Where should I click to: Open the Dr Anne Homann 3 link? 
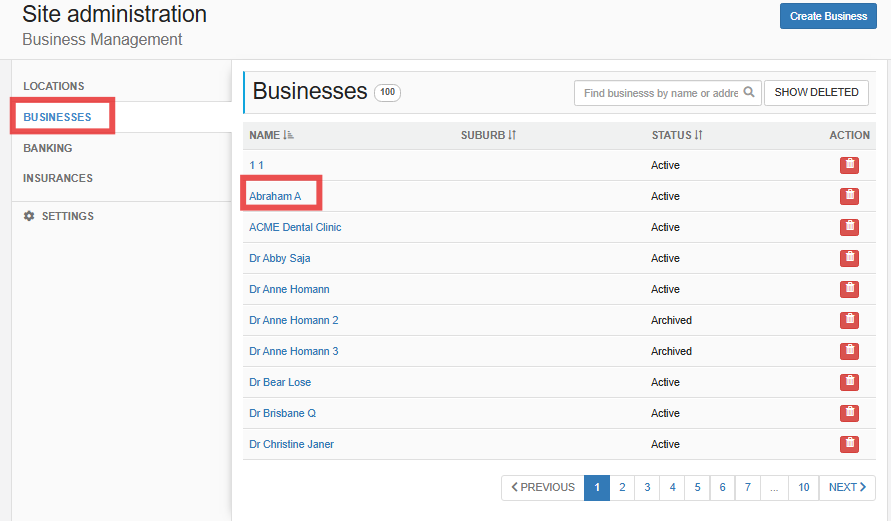coord(294,351)
